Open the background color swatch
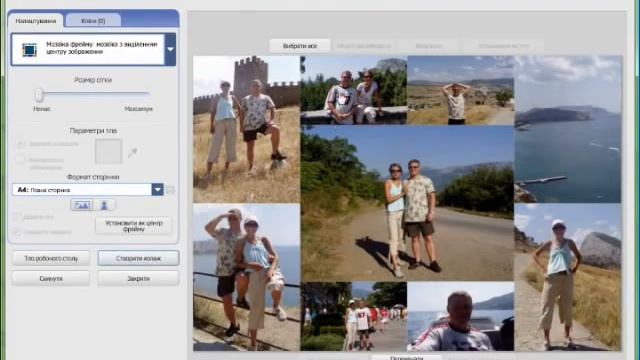The image size is (640, 360). coord(108,151)
